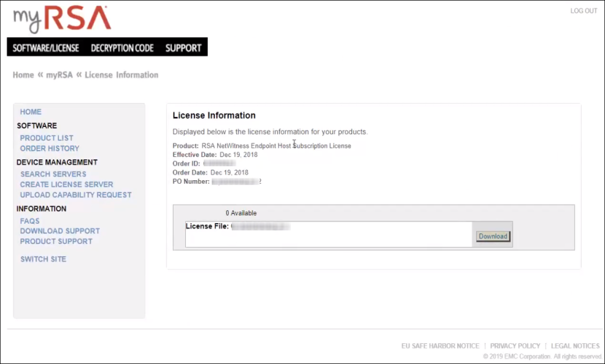
Task: Click the myRSA logo
Action: (61, 20)
